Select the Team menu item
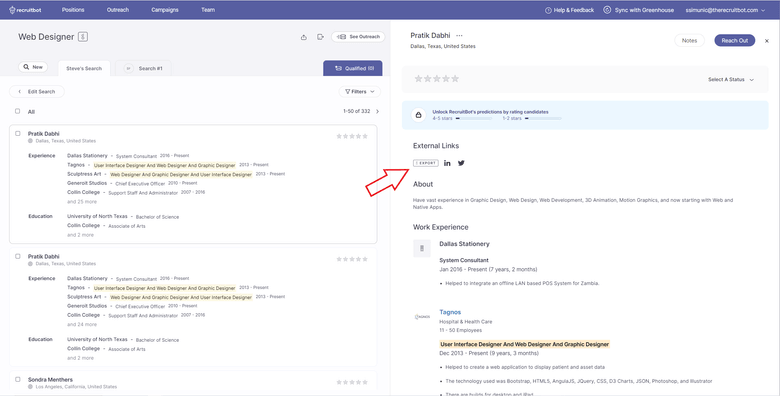This screenshot has width=780, height=396. tap(208, 10)
